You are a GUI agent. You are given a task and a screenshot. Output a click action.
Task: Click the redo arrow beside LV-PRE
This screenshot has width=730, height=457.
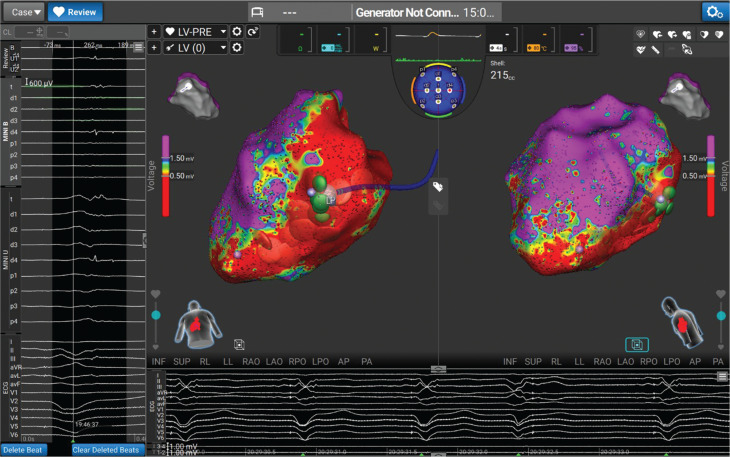pos(253,31)
